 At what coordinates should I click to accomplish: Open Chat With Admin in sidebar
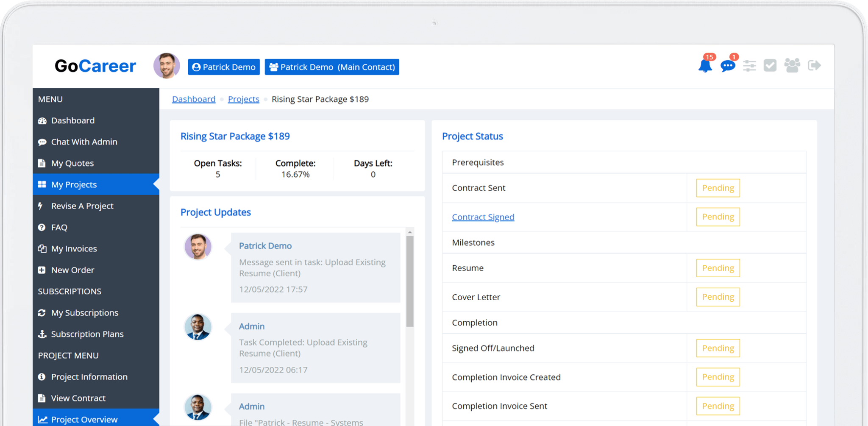click(84, 142)
